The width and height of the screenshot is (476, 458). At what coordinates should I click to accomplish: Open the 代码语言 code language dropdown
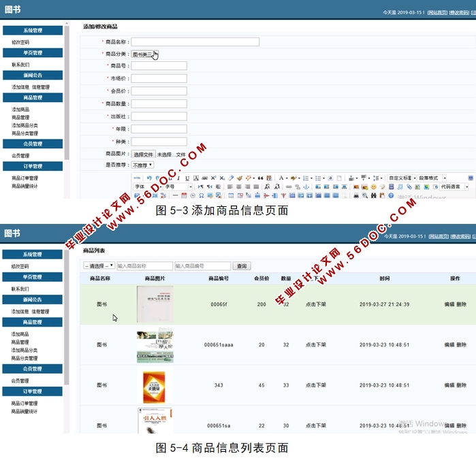click(454, 186)
